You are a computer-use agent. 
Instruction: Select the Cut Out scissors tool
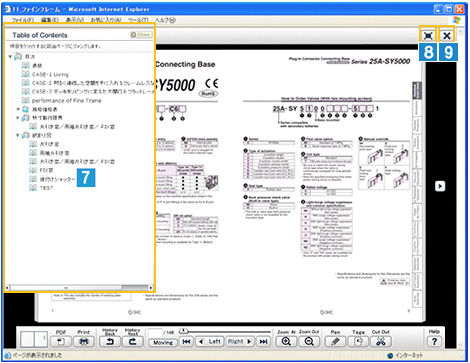coord(381,342)
